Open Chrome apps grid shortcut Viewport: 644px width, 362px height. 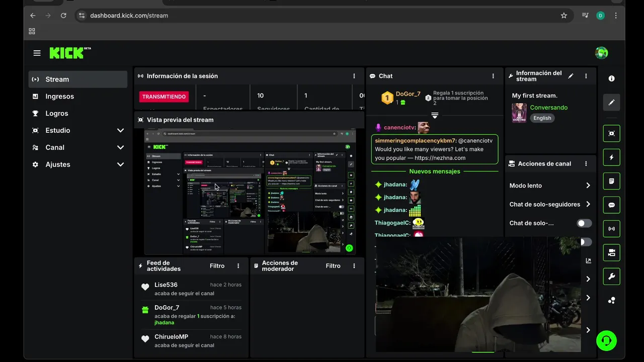tap(32, 31)
